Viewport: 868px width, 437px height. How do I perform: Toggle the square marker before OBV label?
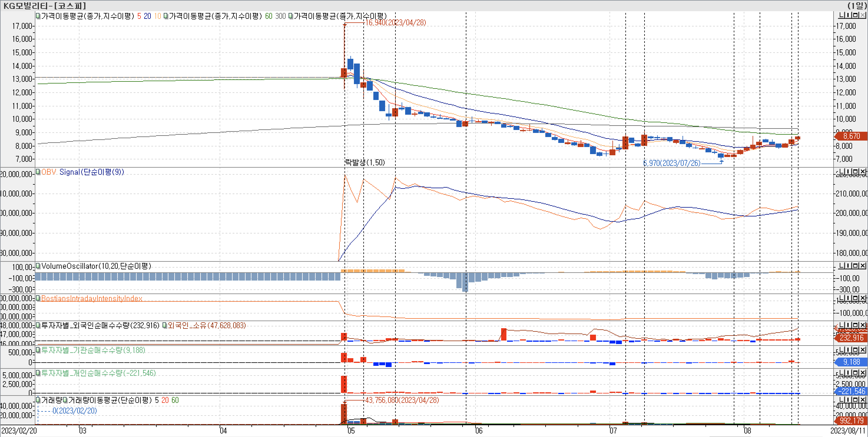38,172
